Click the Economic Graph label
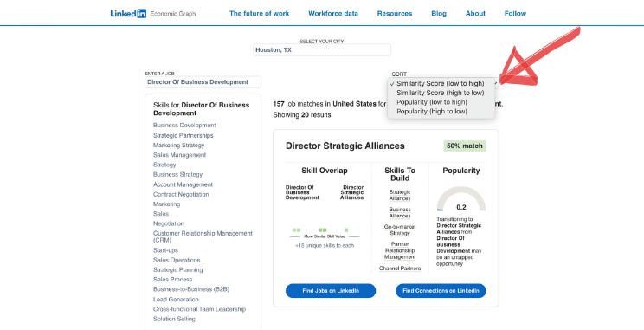Image resolution: width=644 pixels, height=330 pixels. [173, 14]
